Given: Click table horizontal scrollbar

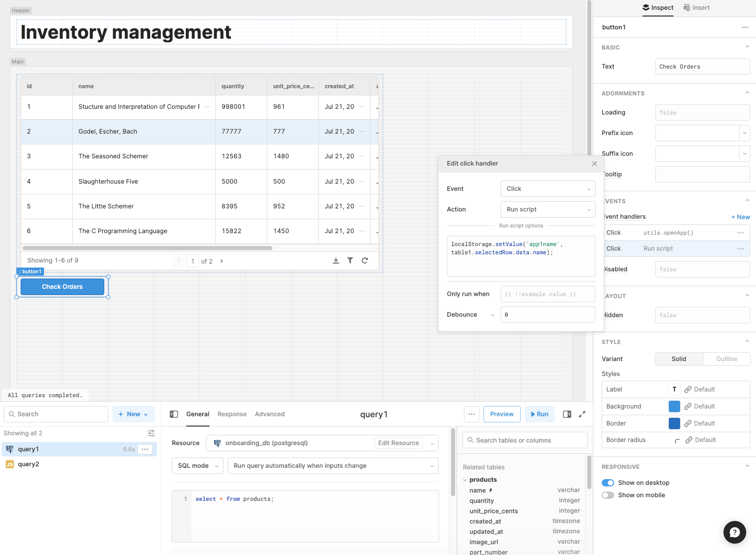Looking at the screenshot, I should 148,248.
